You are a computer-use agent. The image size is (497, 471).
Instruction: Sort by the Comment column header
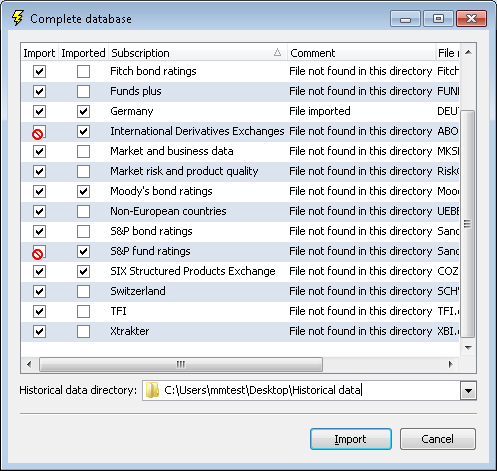(x=361, y=53)
